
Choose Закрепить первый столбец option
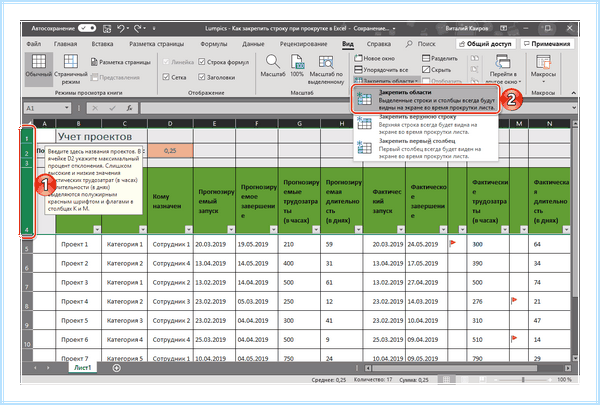[x=425, y=148]
